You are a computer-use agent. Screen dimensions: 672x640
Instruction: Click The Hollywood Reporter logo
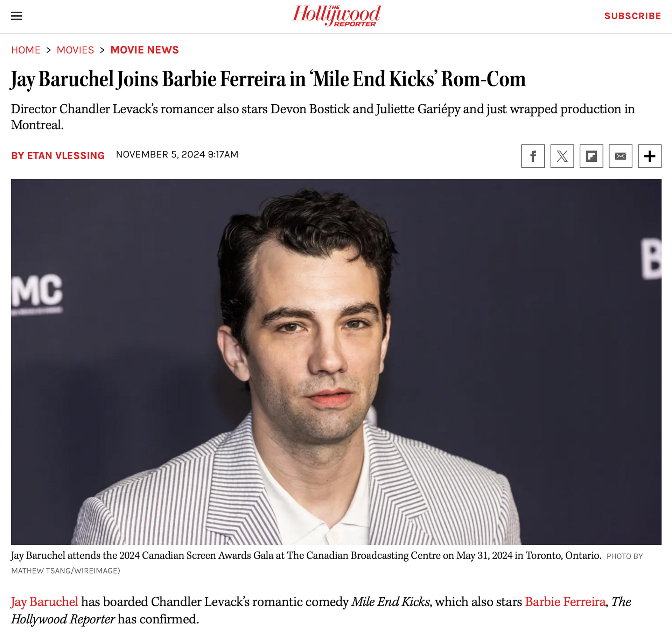336,16
